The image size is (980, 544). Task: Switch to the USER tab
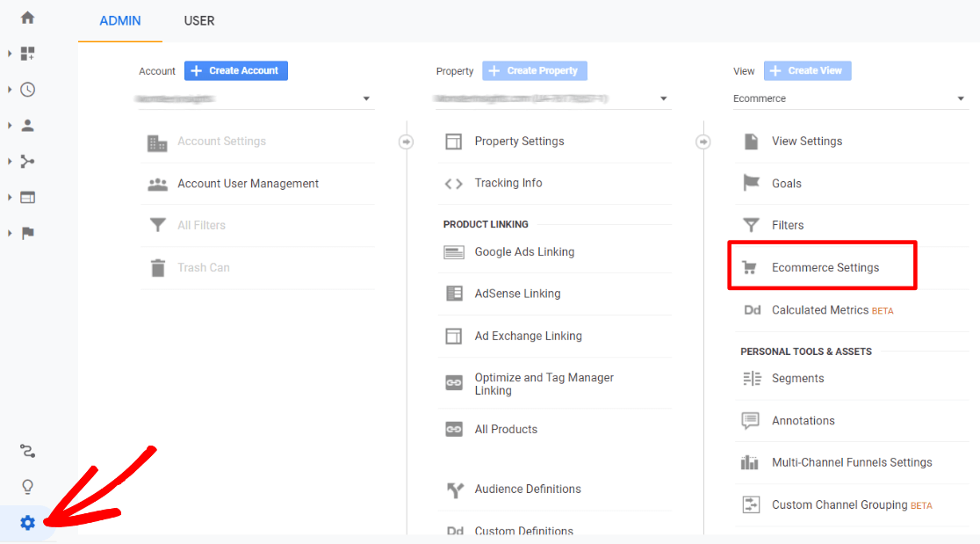click(199, 20)
